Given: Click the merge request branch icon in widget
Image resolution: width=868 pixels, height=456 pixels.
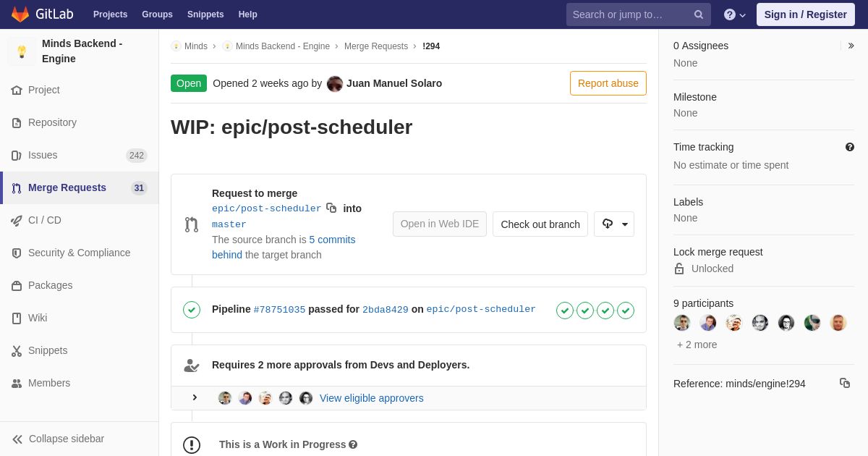Looking at the screenshot, I should 191,224.
